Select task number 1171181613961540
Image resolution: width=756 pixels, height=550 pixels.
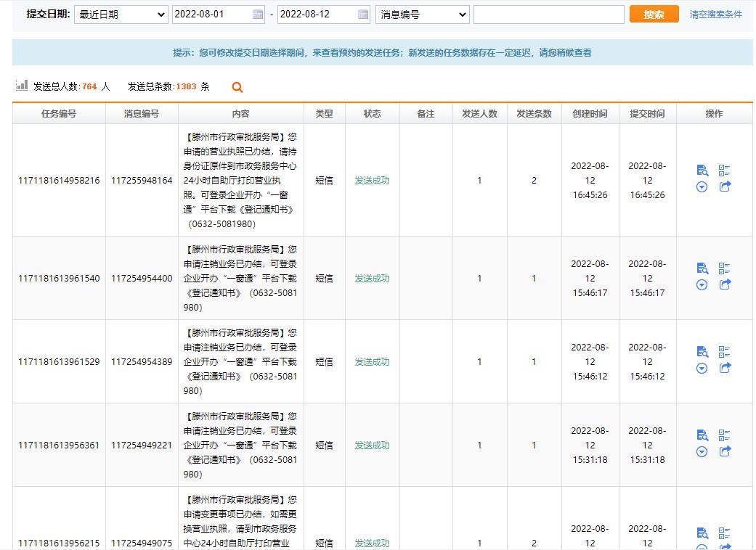tap(59, 279)
